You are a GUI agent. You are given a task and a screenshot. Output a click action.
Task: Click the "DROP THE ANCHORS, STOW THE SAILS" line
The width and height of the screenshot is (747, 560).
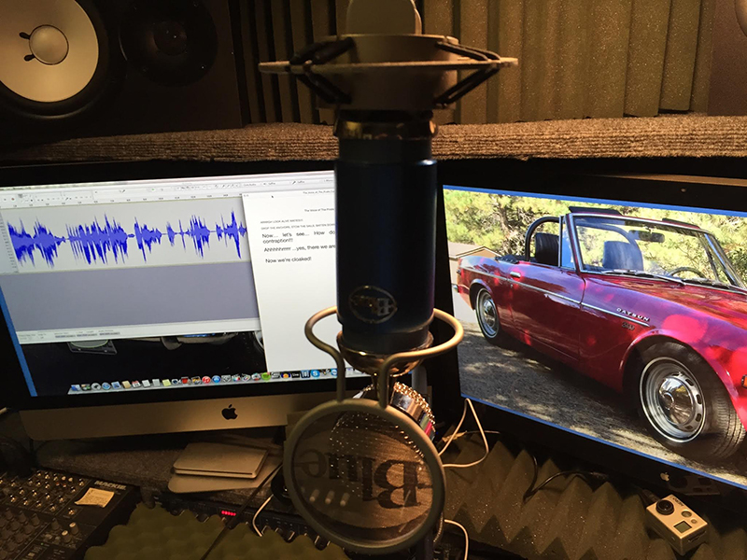pos(298,225)
